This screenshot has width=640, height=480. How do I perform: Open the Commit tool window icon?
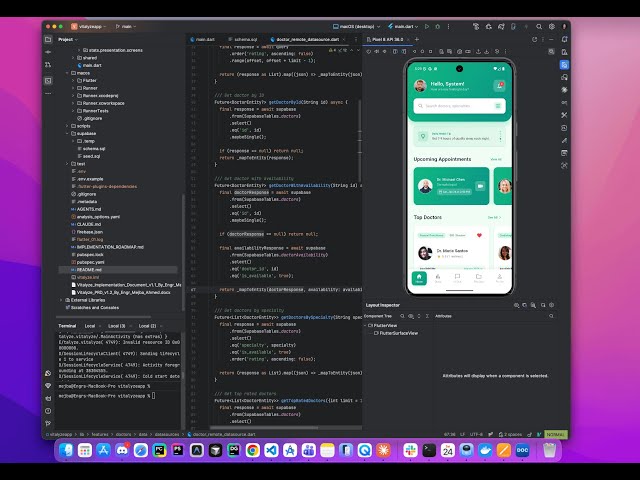48,52
